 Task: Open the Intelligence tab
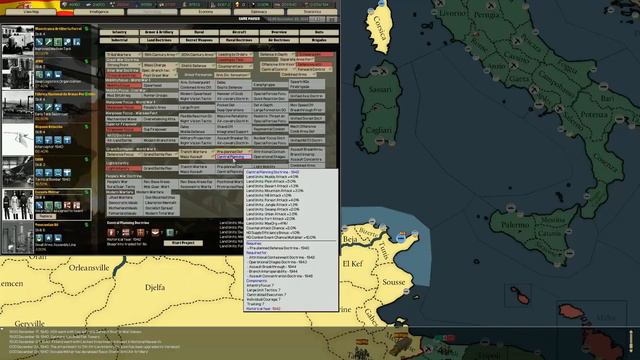tap(99, 12)
